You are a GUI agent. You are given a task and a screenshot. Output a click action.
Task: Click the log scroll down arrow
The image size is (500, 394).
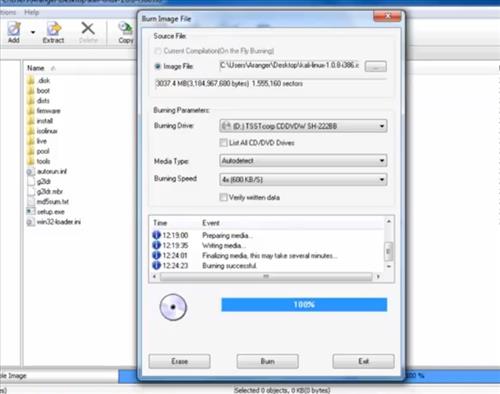(x=388, y=266)
